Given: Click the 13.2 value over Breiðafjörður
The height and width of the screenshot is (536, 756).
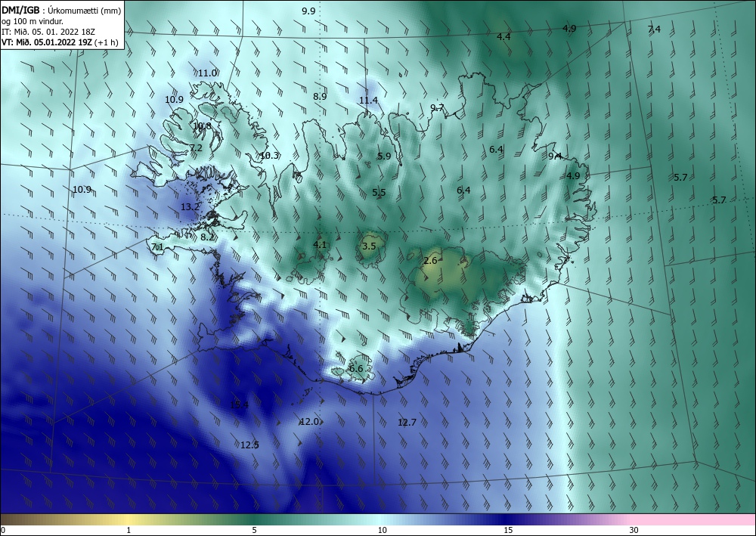Looking at the screenshot, I should point(190,207).
